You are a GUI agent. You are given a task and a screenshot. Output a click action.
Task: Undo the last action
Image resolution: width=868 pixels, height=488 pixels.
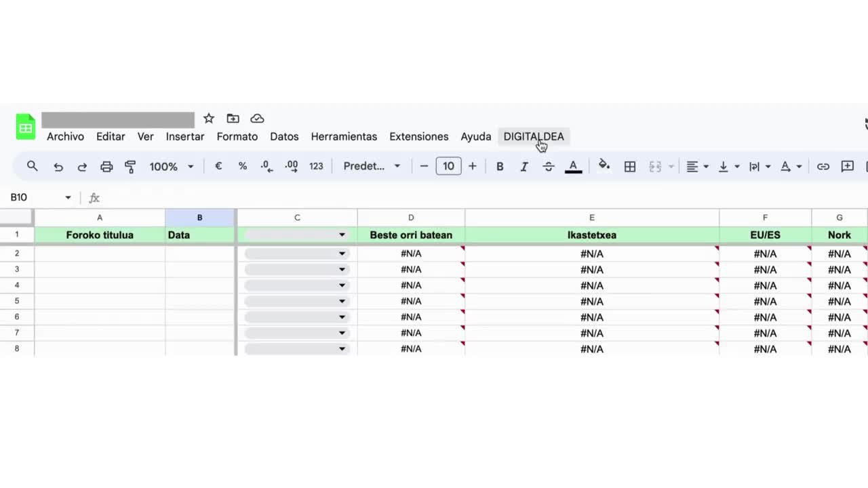click(58, 167)
